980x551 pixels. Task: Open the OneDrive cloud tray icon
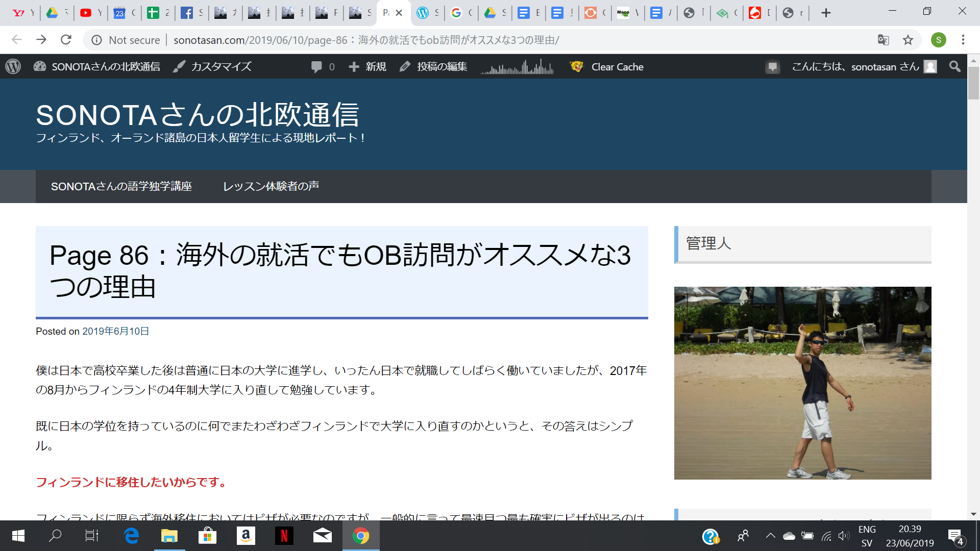tap(789, 536)
